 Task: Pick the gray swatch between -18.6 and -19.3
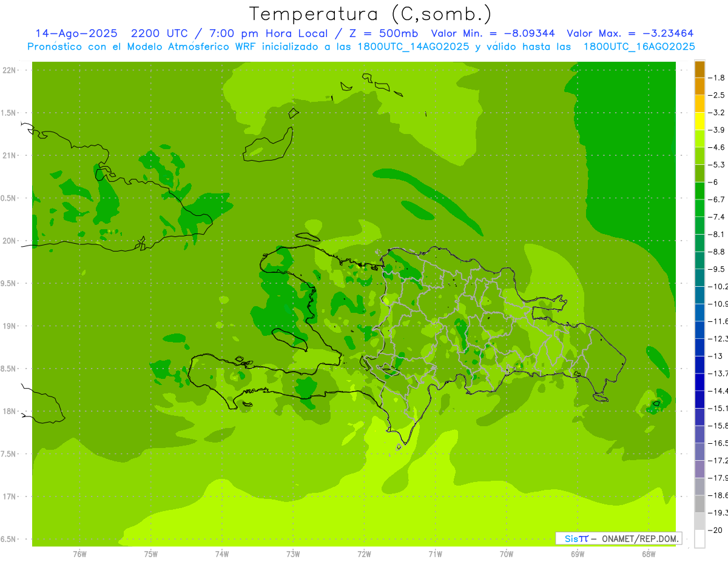[x=699, y=504]
